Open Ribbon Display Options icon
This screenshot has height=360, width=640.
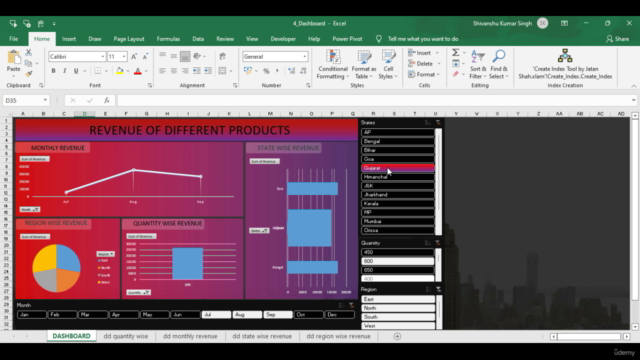(x=564, y=23)
